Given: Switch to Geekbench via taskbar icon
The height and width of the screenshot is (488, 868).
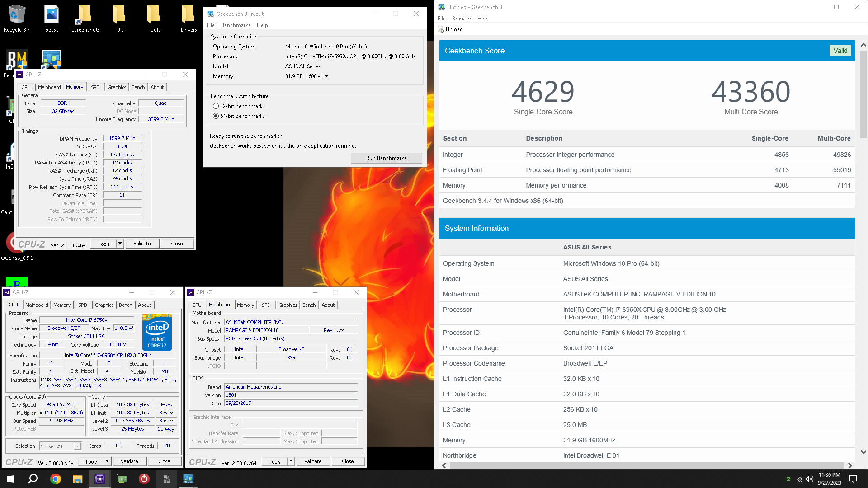Looking at the screenshot, I should [189, 479].
